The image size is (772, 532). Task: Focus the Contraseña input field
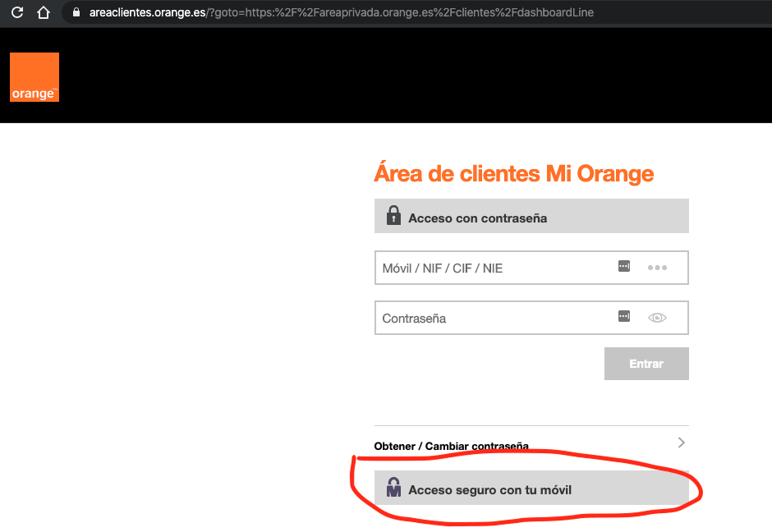pyautogui.click(x=531, y=318)
